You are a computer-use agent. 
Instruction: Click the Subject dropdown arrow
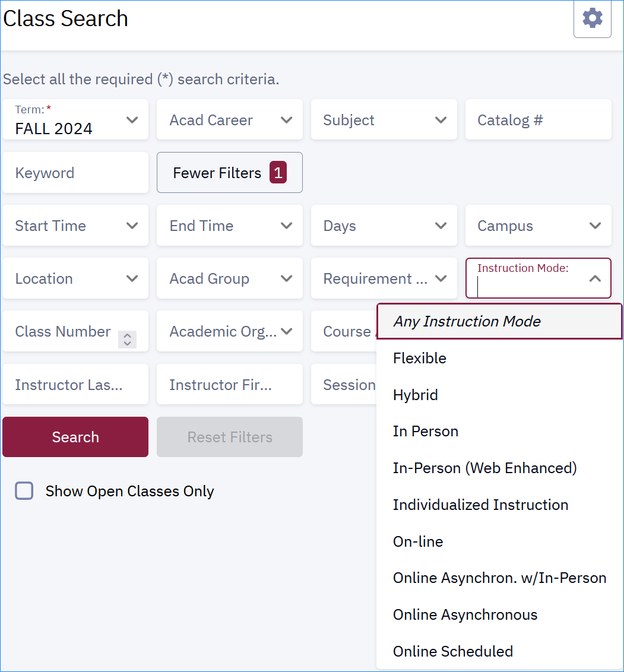click(441, 119)
